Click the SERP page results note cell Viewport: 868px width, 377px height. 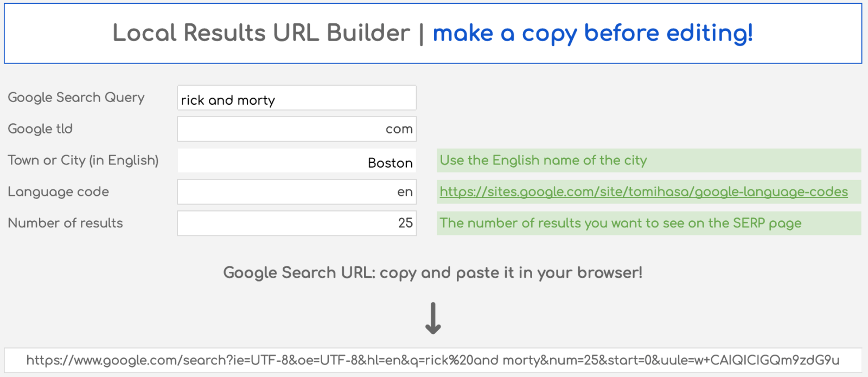(x=621, y=223)
